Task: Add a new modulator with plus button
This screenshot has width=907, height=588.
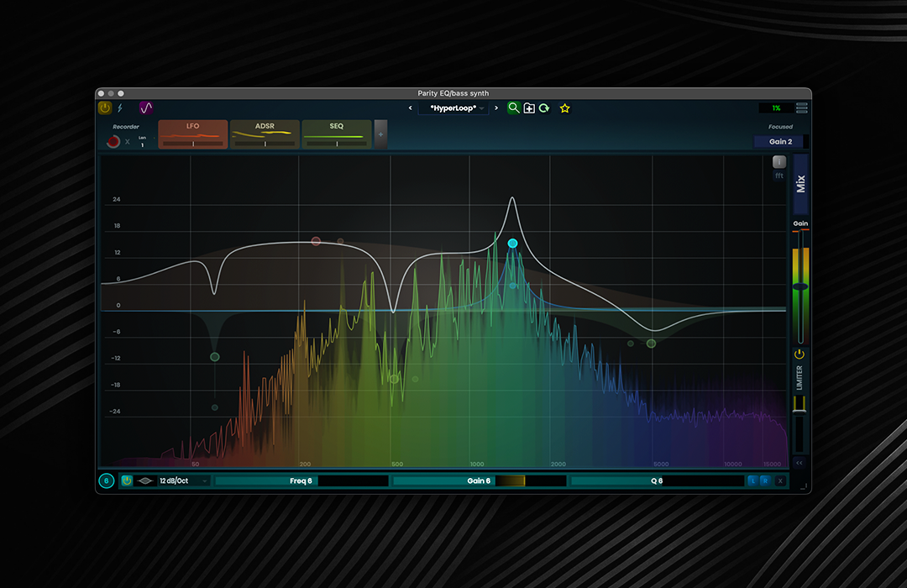Action: tap(380, 134)
